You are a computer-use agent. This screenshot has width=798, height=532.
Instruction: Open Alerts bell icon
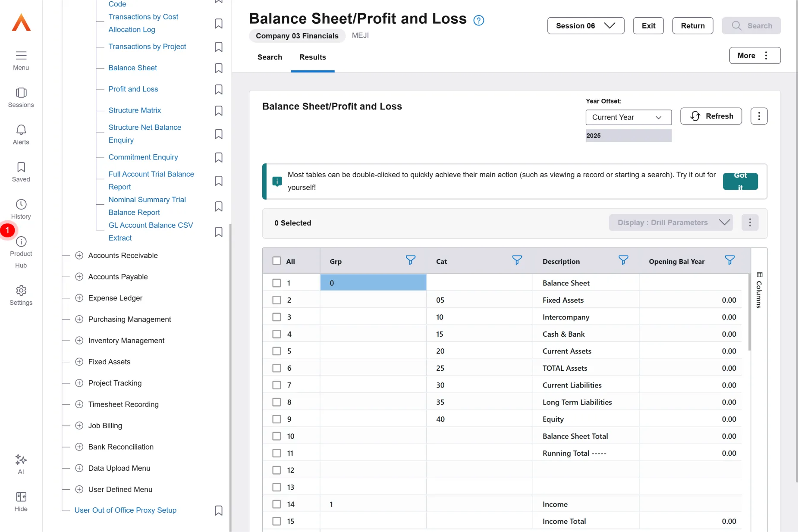pyautogui.click(x=21, y=130)
